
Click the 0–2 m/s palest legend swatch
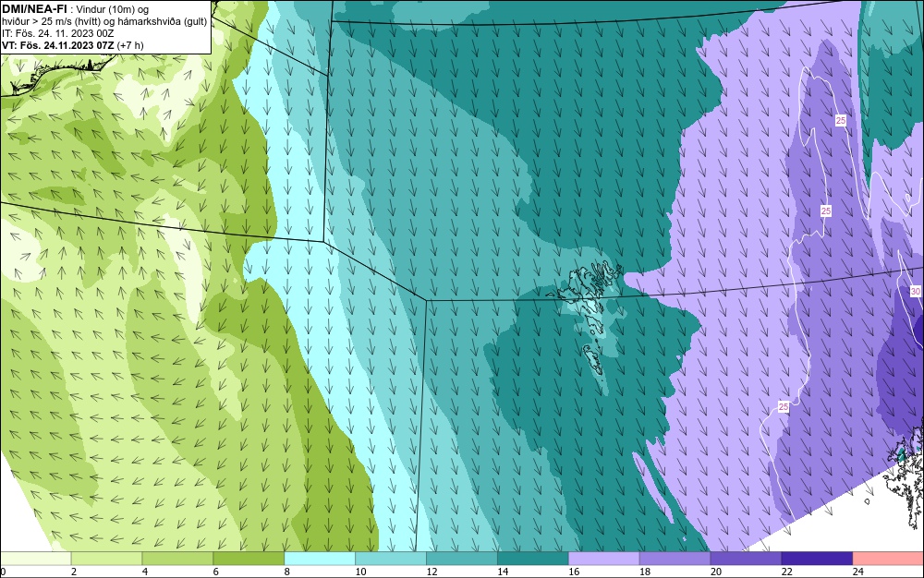(35, 558)
